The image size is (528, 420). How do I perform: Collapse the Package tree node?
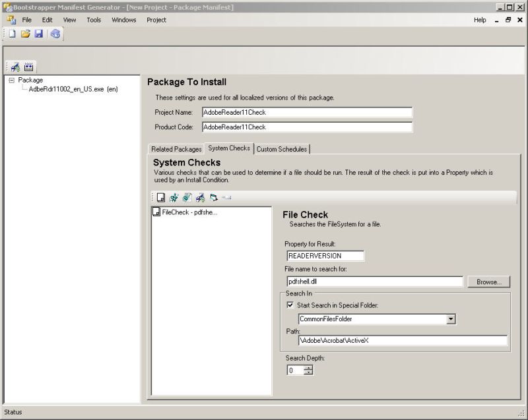(12, 80)
